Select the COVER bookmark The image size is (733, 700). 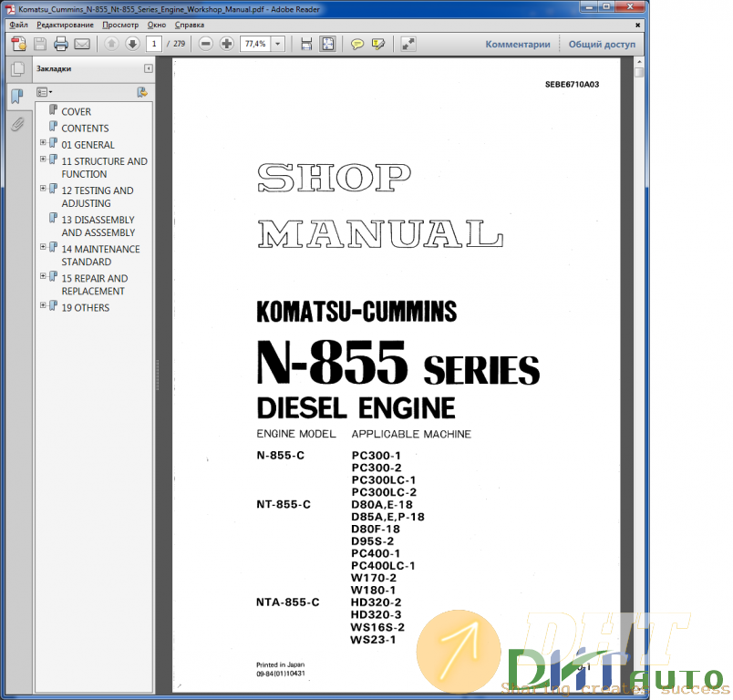pos(77,112)
